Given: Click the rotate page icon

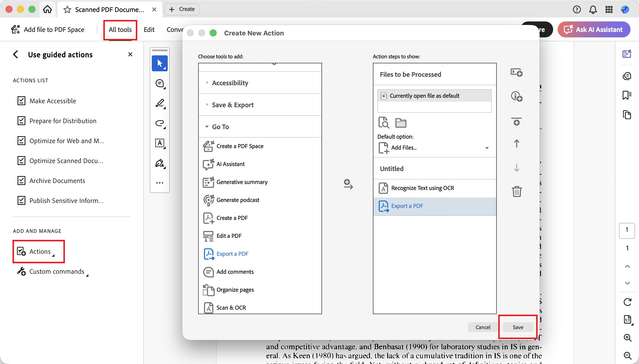Looking at the screenshot, I should (627, 302).
